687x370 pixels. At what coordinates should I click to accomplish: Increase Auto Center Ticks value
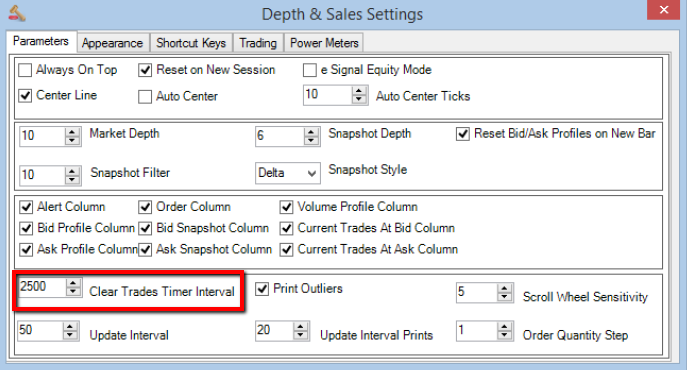coord(359,91)
